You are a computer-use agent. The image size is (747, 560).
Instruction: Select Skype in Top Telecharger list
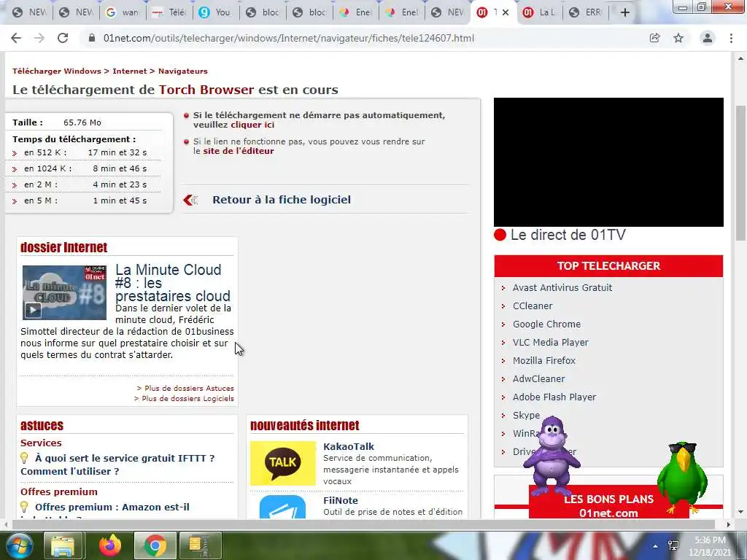(x=526, y=415)
